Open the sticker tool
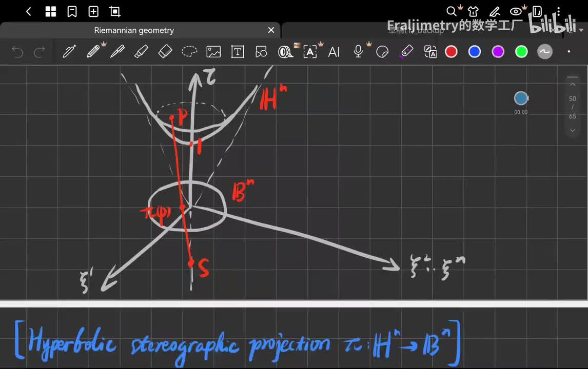This screenshot has height=369, width=588. (x=382, y=52)
